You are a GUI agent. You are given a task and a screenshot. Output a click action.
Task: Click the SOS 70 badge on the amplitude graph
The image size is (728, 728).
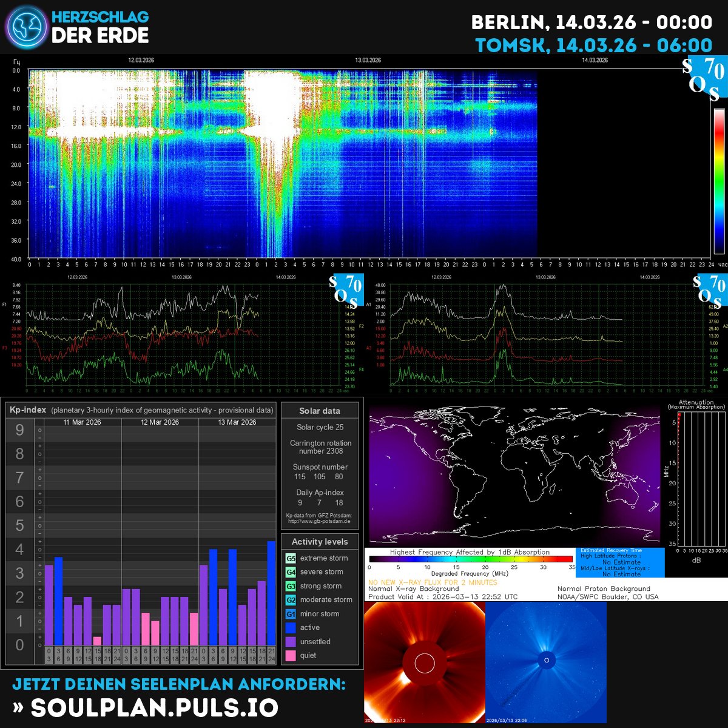coord(710,290)
